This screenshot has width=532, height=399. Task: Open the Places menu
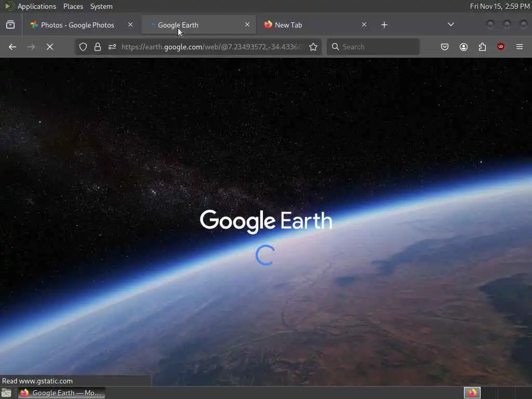coord(73,6)
